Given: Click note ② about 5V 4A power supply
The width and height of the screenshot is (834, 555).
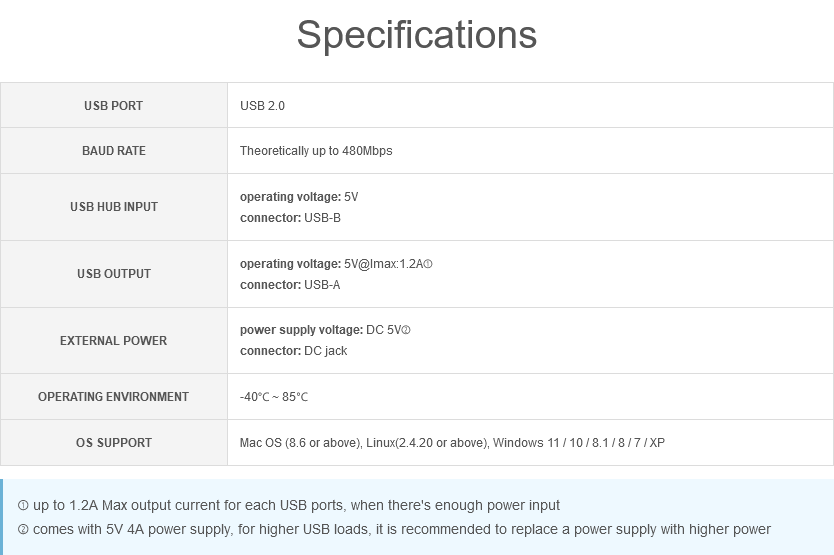Looking at the screenshot, I should pos(394,530).
